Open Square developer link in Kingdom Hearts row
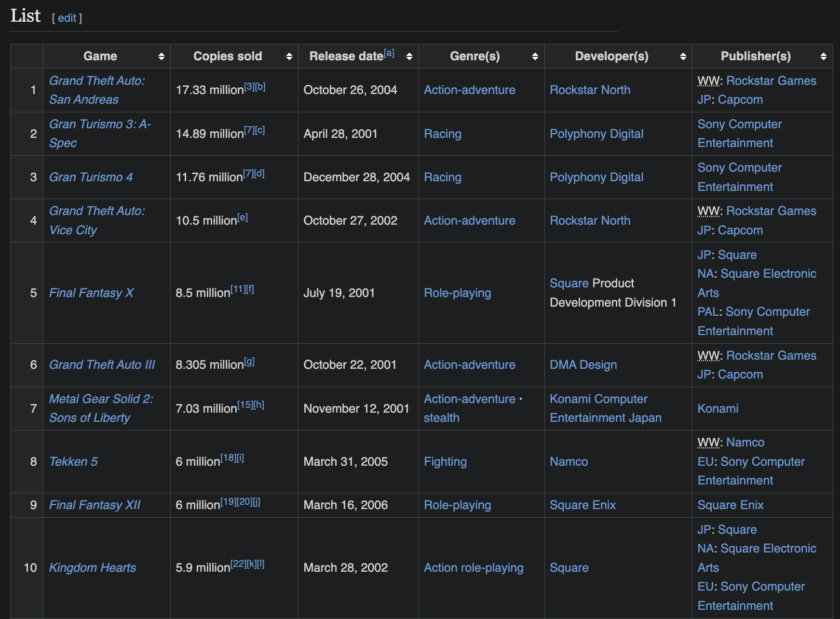This screenshot has width=840, height=619. coord(569,567)
